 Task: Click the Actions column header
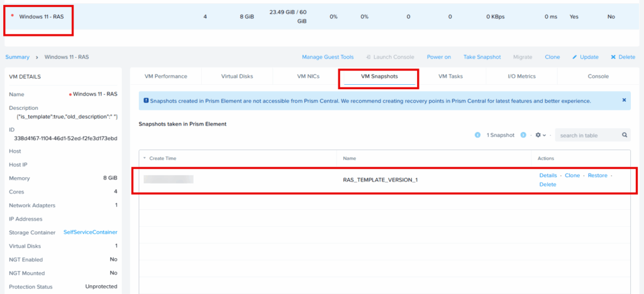(x=546, y=158)
